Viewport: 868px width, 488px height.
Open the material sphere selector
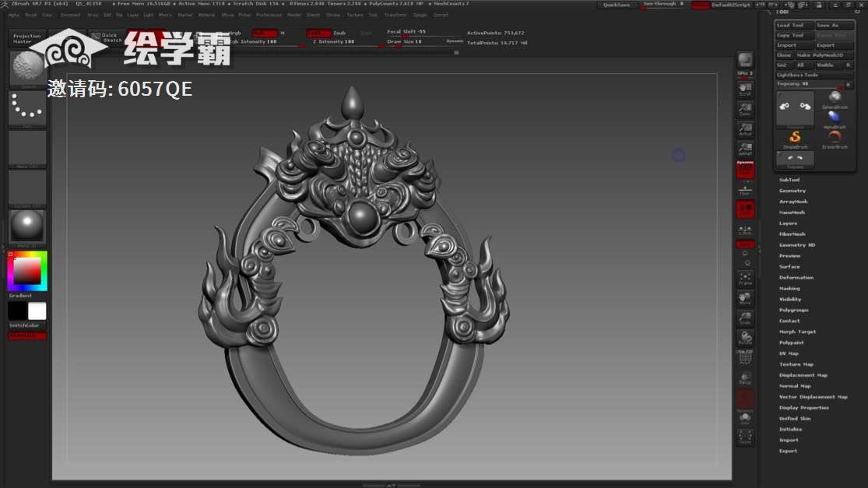point(27,228)
